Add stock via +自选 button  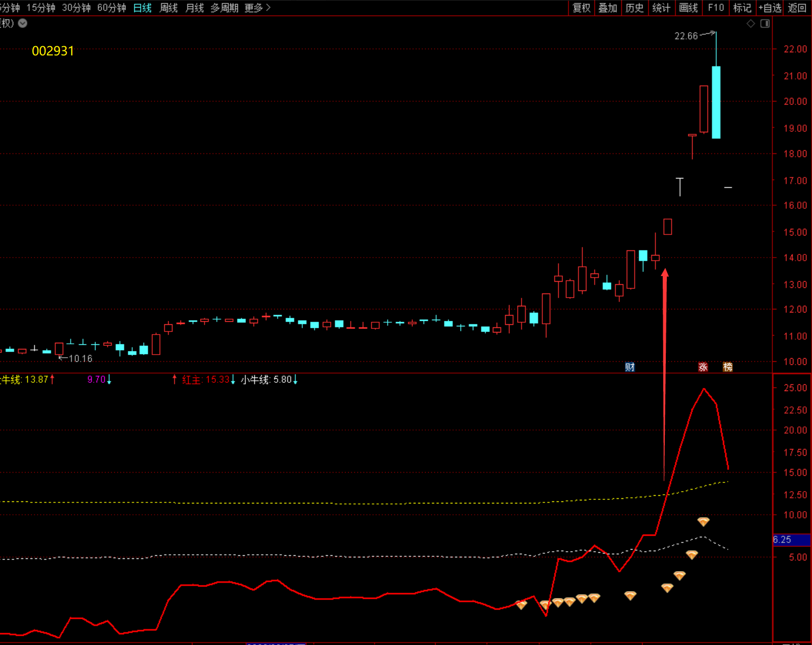[x=770, y=8]
